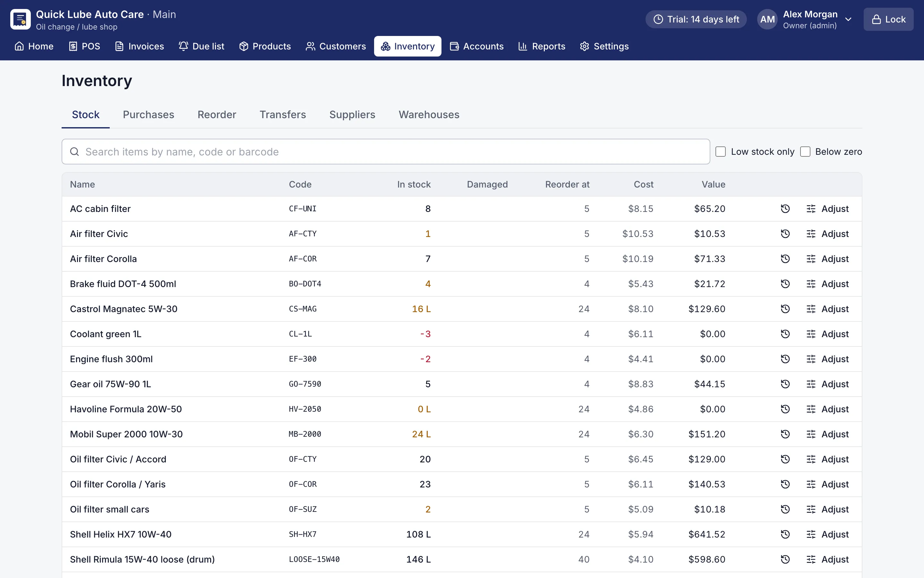The height and width of the screenshot is (578, 924).
Task: Open the Reports section
Action: pyautogui.click(x=542, y=46)
